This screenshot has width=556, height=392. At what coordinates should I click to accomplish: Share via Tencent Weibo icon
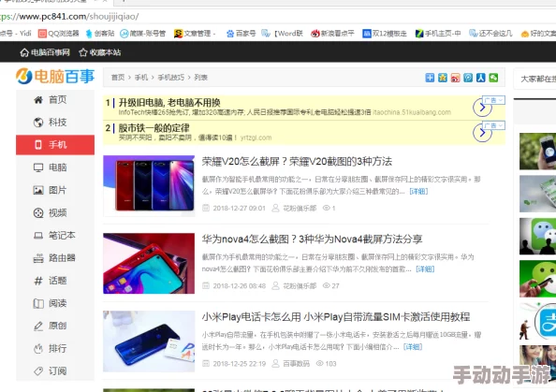pos(468,78)
